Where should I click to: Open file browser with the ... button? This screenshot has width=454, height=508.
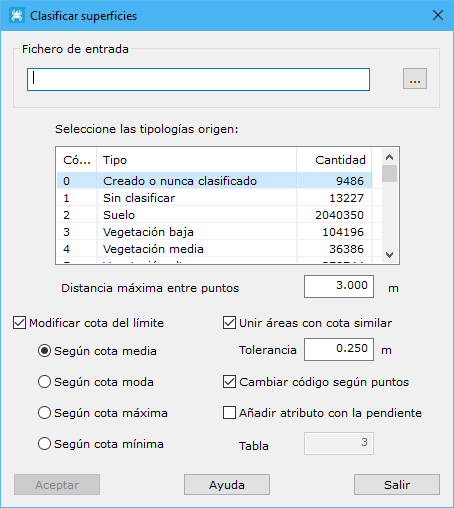[x=415, y=79]
